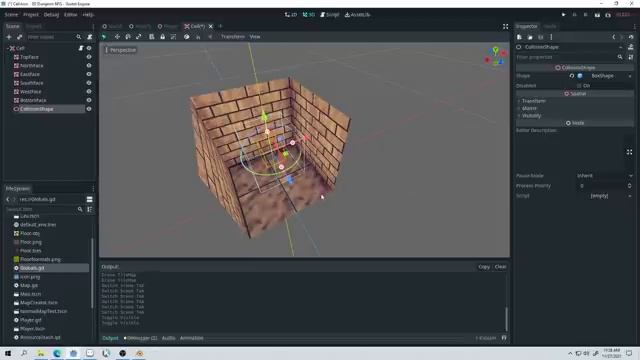Image resolution: width=640 pixels, height=360 pixels.
Task: Expand the Visibility property group
Action: point(531,116)
